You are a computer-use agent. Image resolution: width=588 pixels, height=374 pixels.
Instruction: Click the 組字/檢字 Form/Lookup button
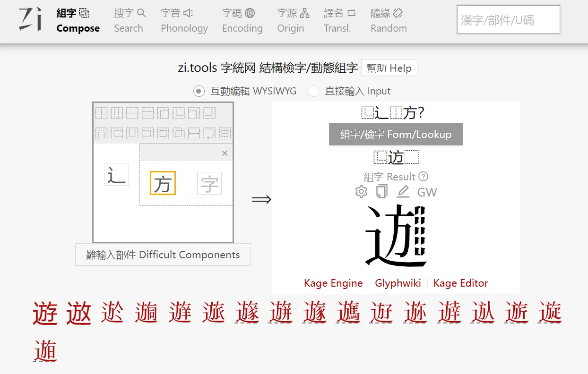(396, 135)
